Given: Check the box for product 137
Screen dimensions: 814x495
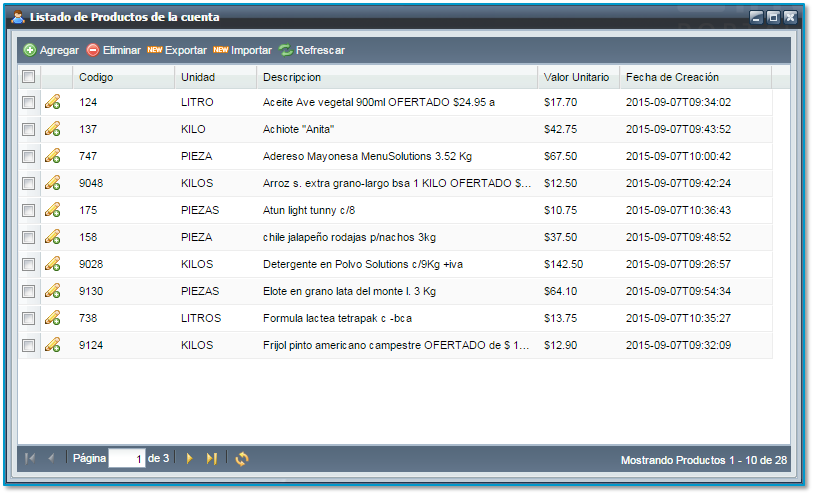Looking at the screenshot, I should pyautogui.click(x=29, y=129).
